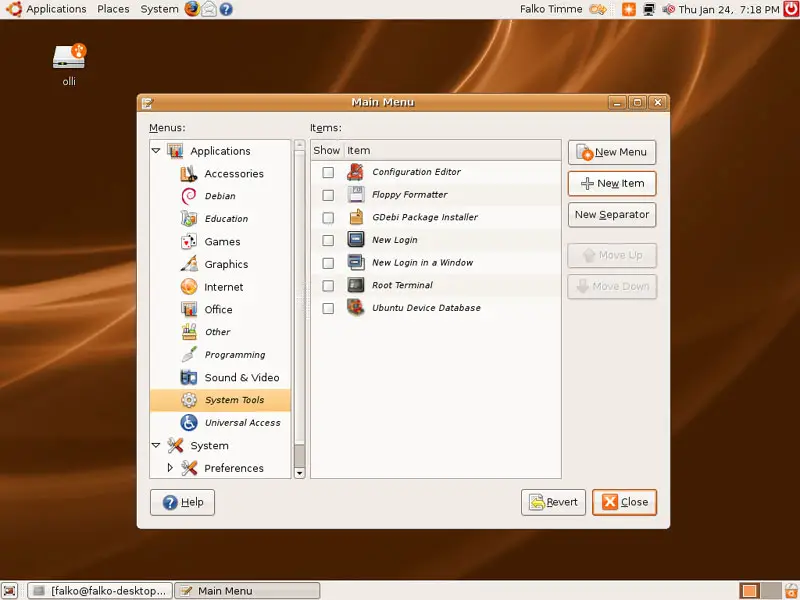Viewport: 800px width, 600px height.
Task: Open the olli drive icon on desktop
Action: [x=69, y=57]
